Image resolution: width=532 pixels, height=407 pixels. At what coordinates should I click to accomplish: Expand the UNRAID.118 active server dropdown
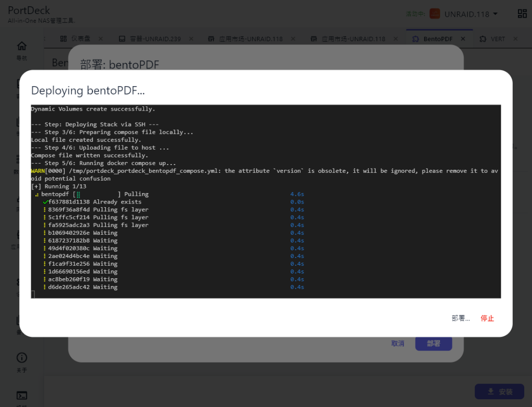point(495,14)
